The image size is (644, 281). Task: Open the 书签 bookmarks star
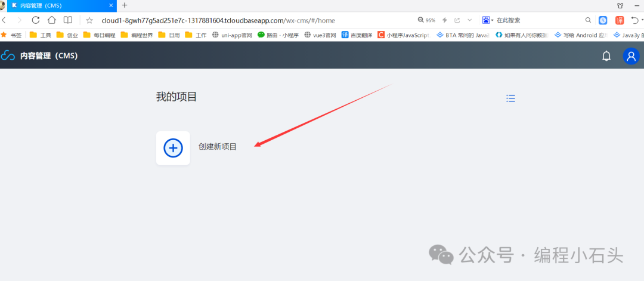(11, 35)
